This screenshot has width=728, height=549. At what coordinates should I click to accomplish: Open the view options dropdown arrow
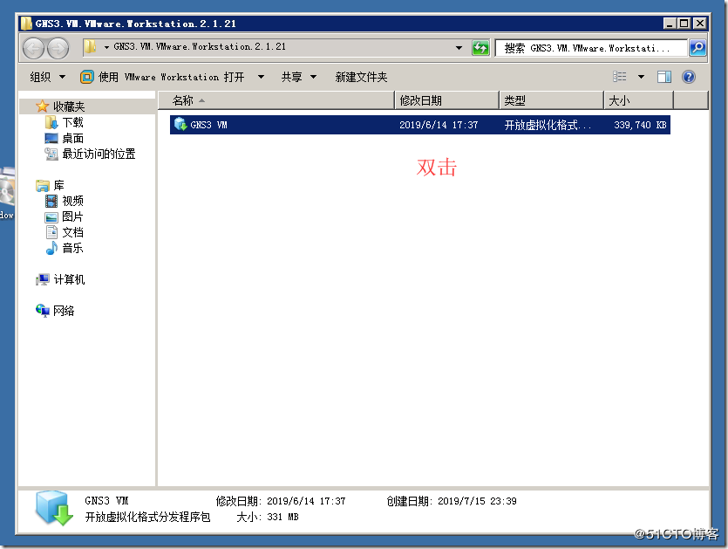pyautogui.click(x=641, y=77)
